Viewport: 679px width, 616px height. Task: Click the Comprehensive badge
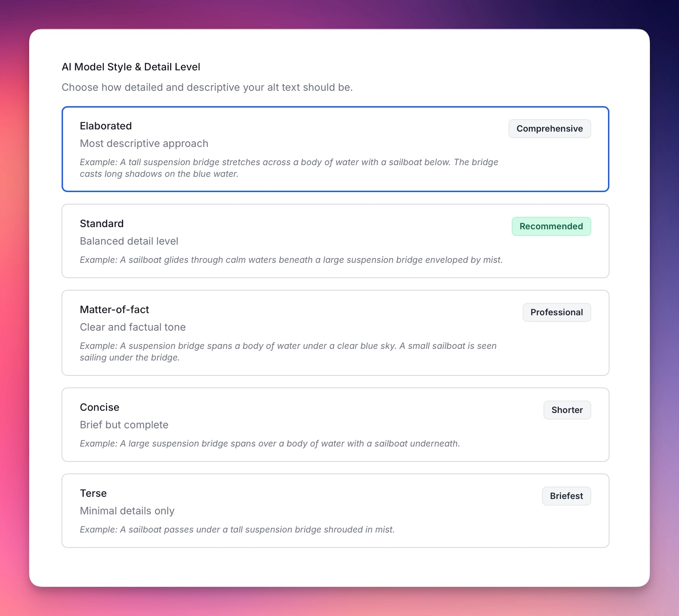point(549,129)
